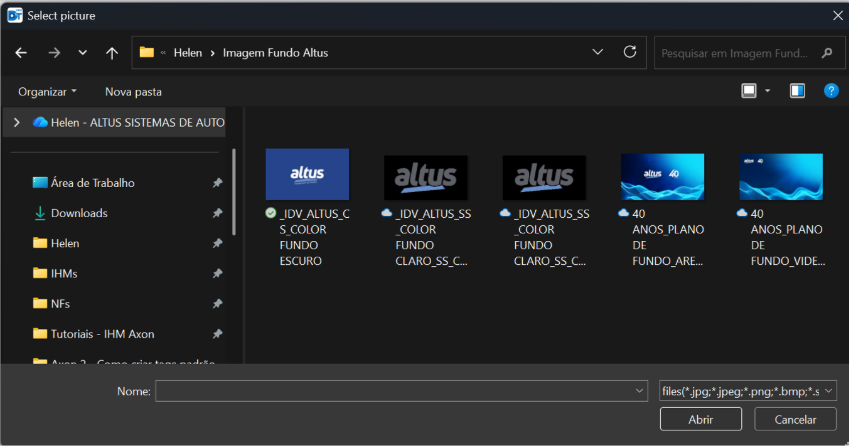Screen dimensions: 849x447
Task: Click the folder icon in address bar
Action: (x=147, y=52)
